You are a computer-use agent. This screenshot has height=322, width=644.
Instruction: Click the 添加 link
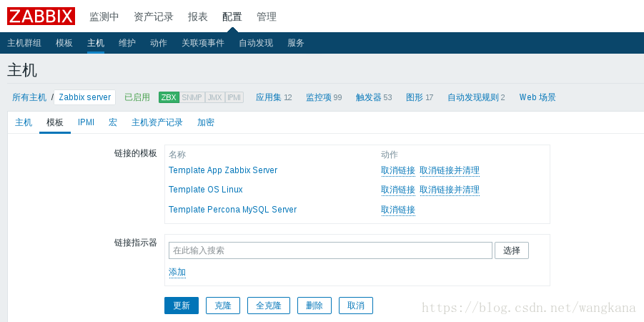177,272
